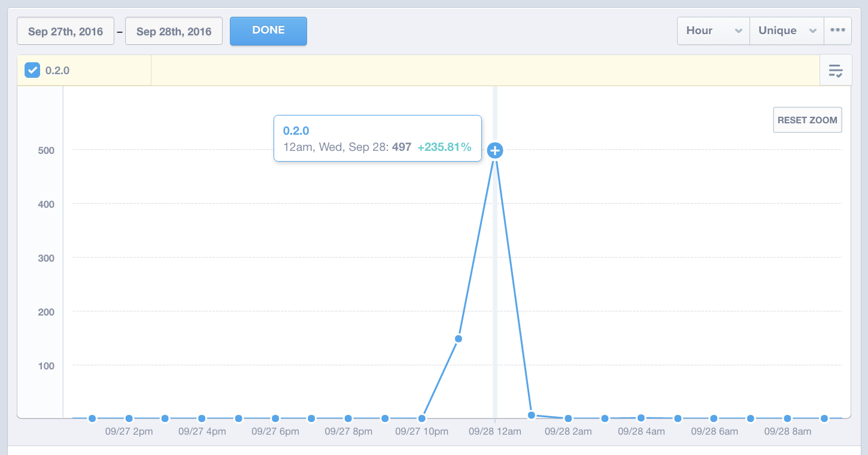Select the 09/27 6pm data point
868x455 pixels.
275,418
